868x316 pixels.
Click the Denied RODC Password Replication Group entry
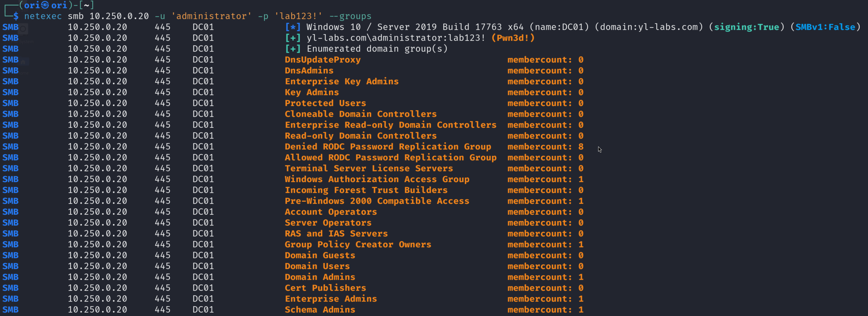coord(387,147)
